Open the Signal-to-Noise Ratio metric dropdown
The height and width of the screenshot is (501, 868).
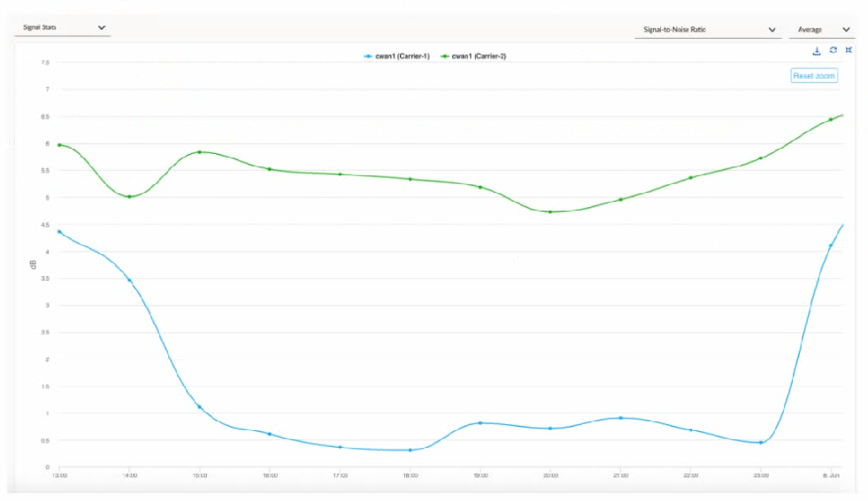point(707,30)
